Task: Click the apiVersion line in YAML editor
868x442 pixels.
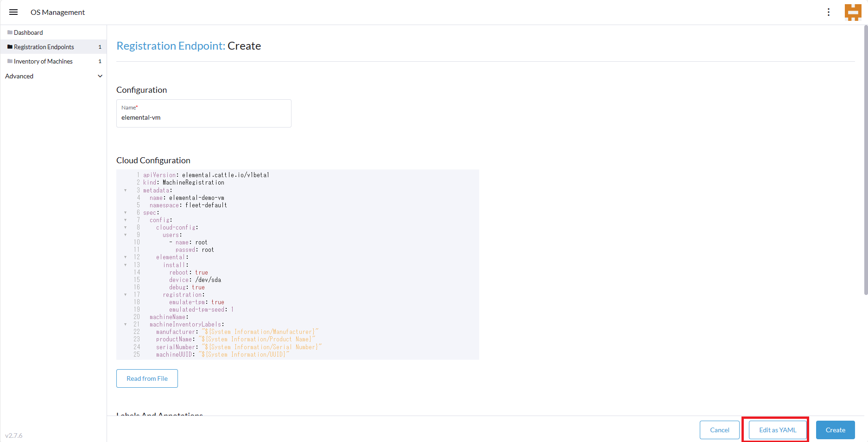Action: pyautogui.click(x=206, y=175)
